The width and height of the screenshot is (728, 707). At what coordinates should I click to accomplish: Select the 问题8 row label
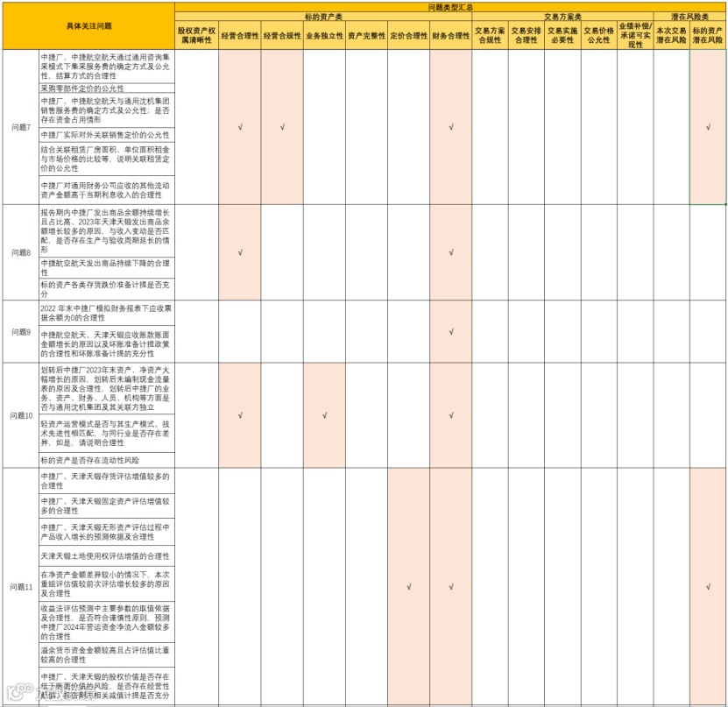click(x=21, y=252)
